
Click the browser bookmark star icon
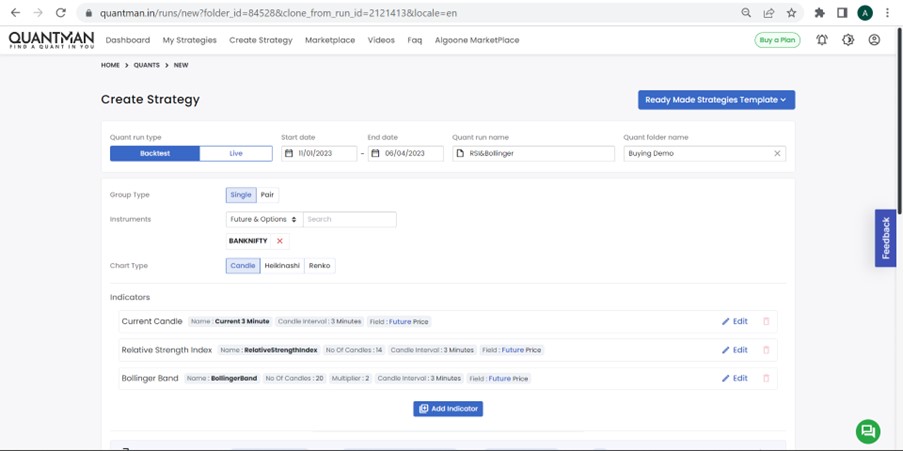click(x=791, y=13)
